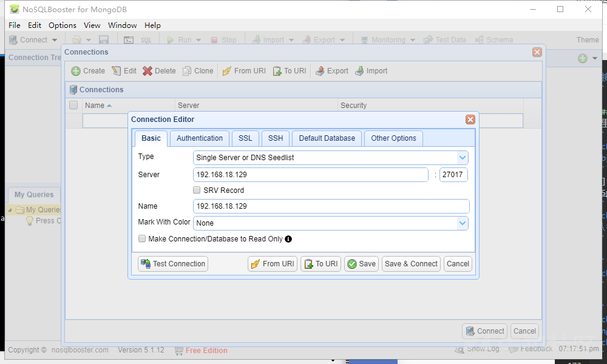This screenshot has width=607, height=364.
Task: Expand the Run dropdown arrow
Action: (x=198, y=40)
